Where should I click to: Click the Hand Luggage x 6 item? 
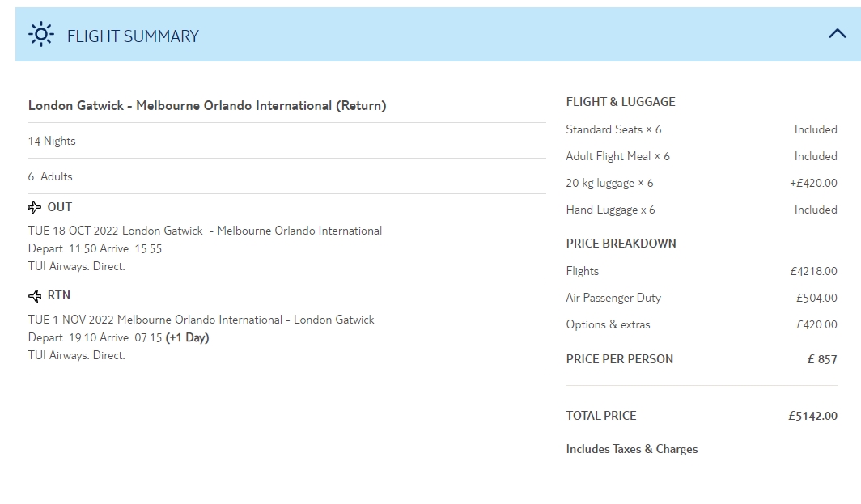pyautogui.click(x=610, y=210)
